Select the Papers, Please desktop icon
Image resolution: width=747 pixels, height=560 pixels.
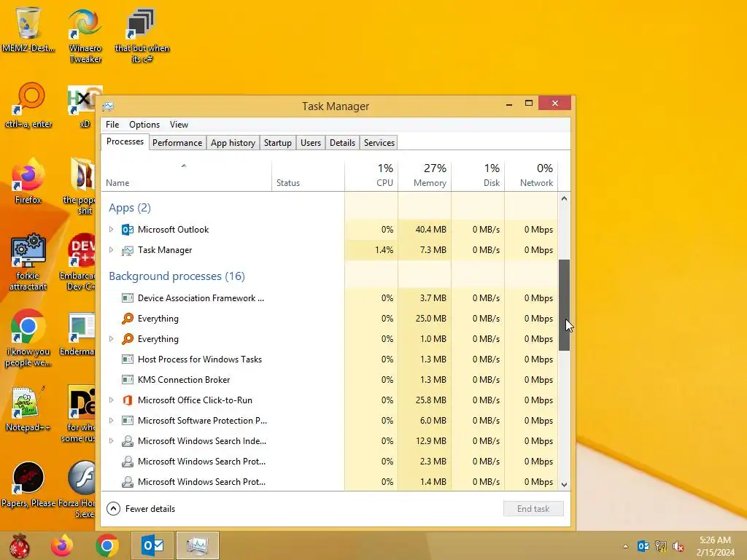[x=28, y=485]
